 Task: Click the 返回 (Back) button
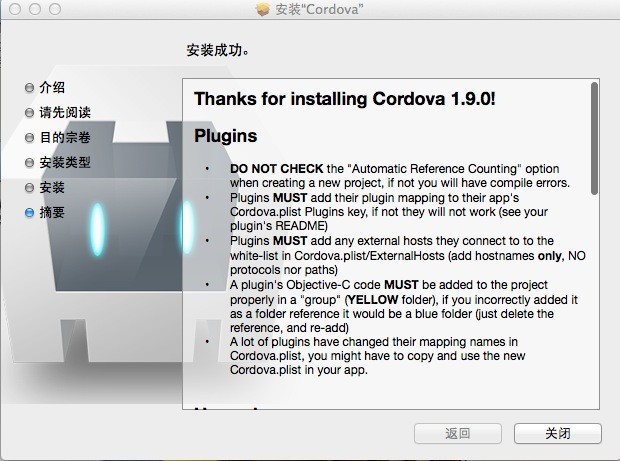coord(458,433)
